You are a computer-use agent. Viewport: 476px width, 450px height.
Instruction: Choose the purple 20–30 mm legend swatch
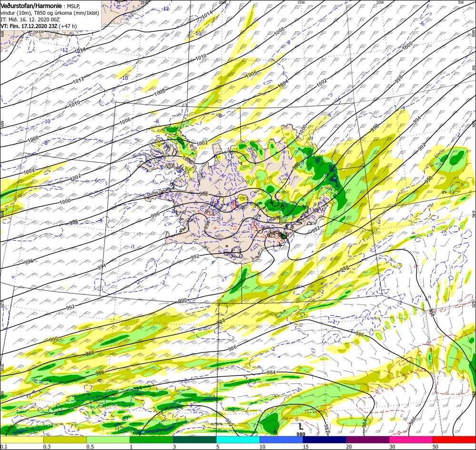pyautogui.click(x=367, y=440)
